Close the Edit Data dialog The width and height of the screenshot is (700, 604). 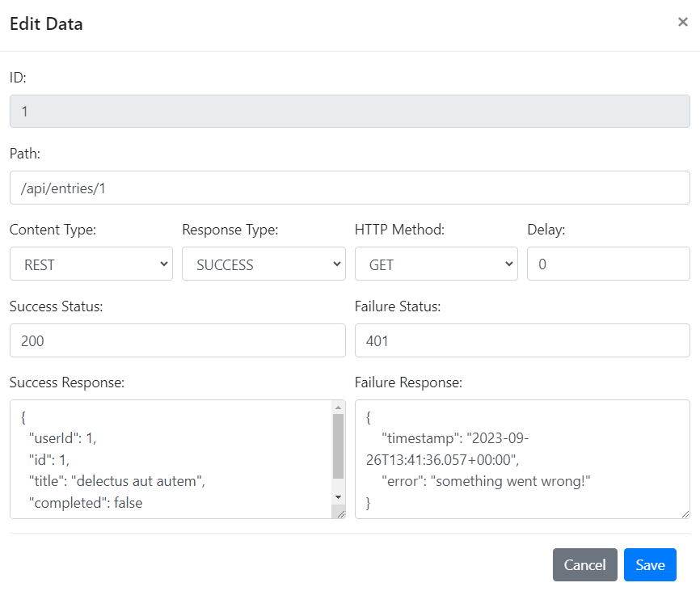click(x=682, y=23)
